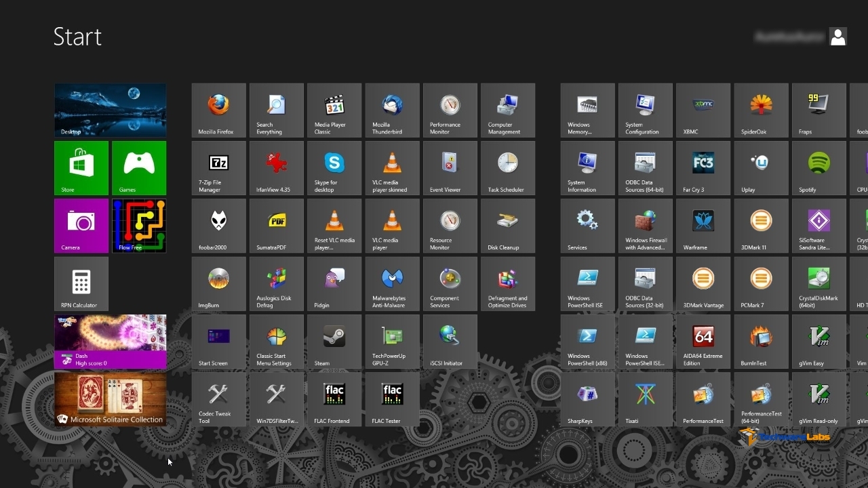This screenshot has height=488, width=868.
Task: Open Uplay tile
Action: pyautogui.click(x=762, y=168)
